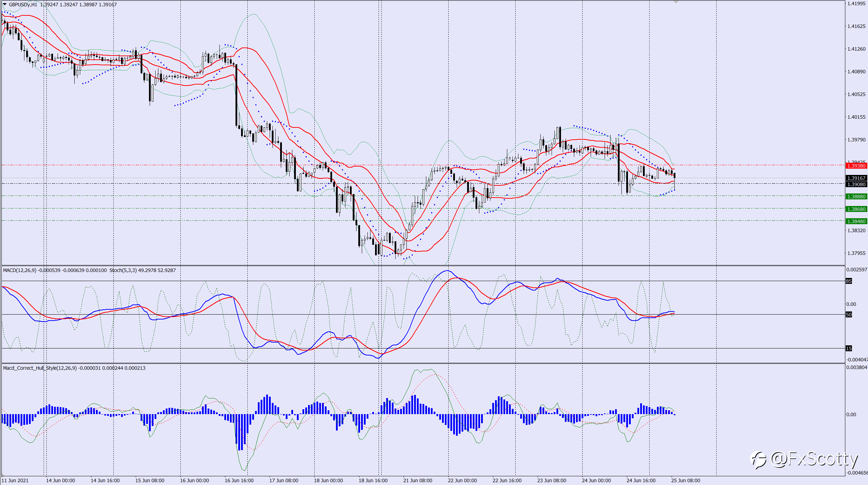
Task: Click the 11 Jun 2021 date label
Action: coord(15,480)
